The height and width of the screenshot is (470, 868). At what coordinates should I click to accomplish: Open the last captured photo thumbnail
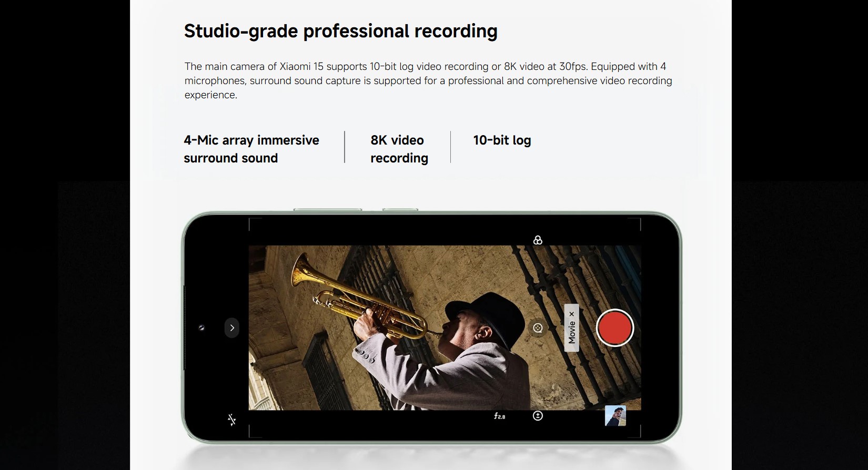[x=615, y=416]
